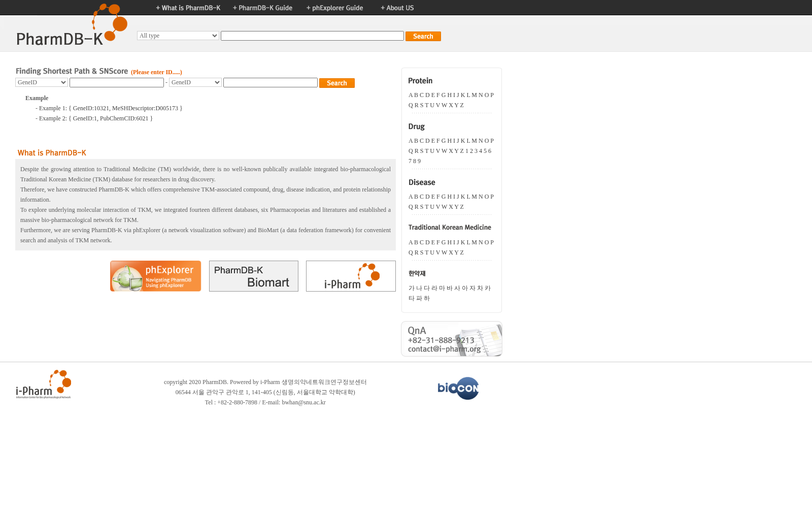Open the What is PharmDB-K menu
The height and width of the screenshot is (508, 812).
pyautogui.click(x=188, y=8)
